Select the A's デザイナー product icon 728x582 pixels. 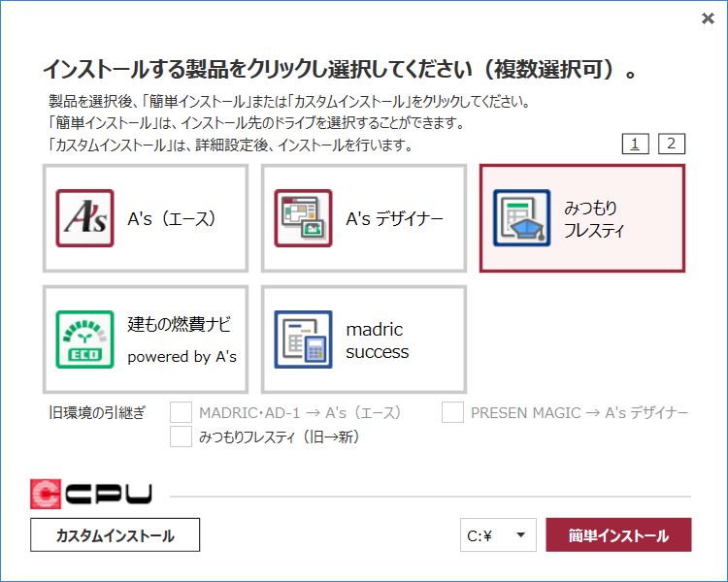click(x=303, y=218)
